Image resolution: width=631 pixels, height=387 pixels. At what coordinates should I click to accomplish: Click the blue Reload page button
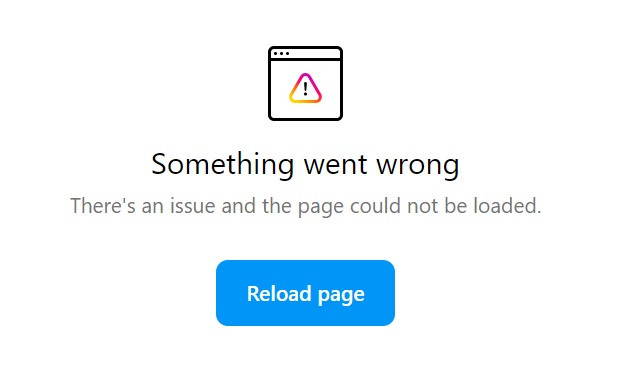[x=305, y=293]
